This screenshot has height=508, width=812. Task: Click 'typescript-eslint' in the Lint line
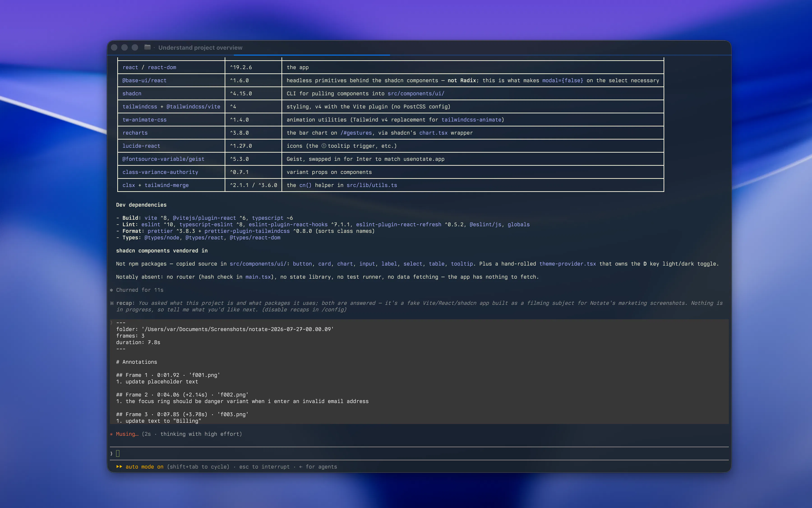click(x=206, y=224)
